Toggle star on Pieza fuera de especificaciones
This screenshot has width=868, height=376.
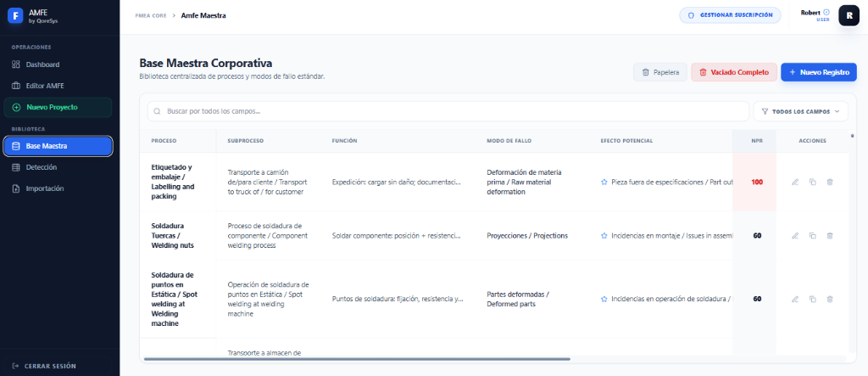pos(604,182)
